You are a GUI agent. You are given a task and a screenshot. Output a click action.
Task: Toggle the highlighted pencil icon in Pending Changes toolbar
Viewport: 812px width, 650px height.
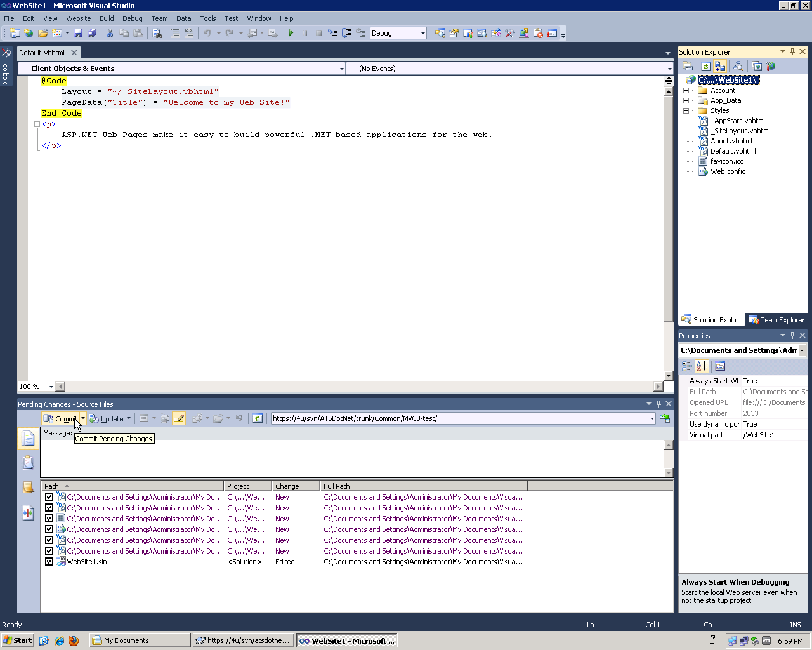click(179, 418)
